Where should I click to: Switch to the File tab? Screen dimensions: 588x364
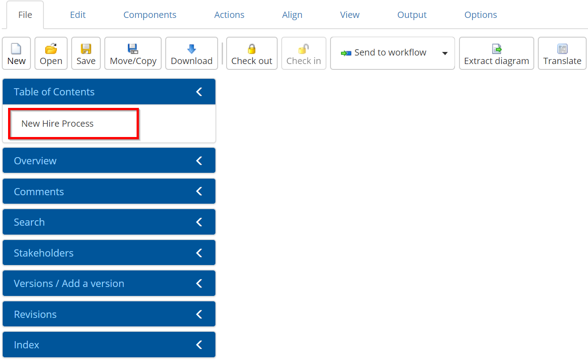pos(25,15)
